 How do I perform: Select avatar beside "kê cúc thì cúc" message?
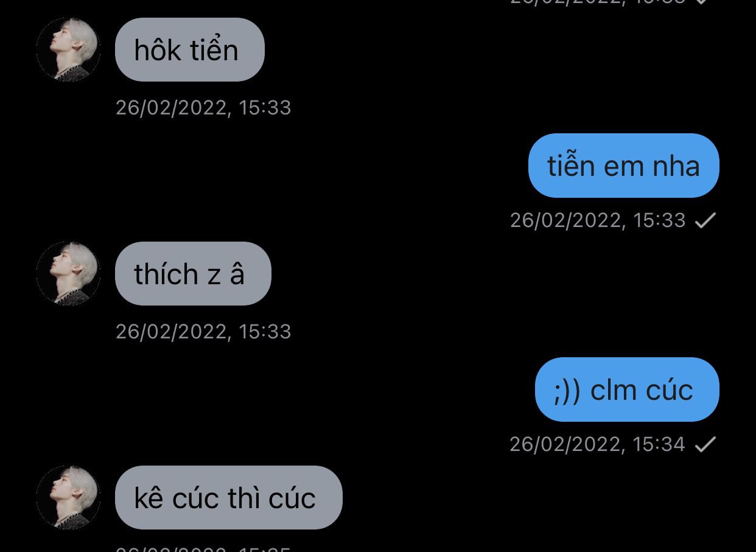68,497
